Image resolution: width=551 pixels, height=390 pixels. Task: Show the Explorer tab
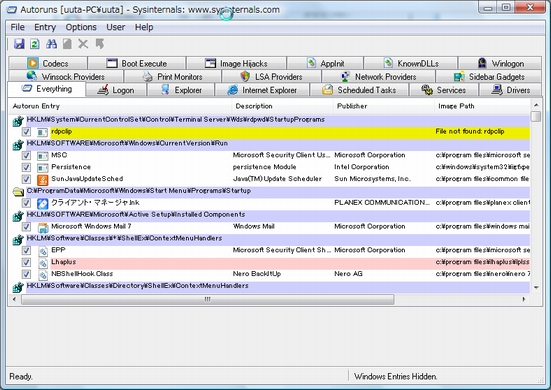(x=181, y=90)
